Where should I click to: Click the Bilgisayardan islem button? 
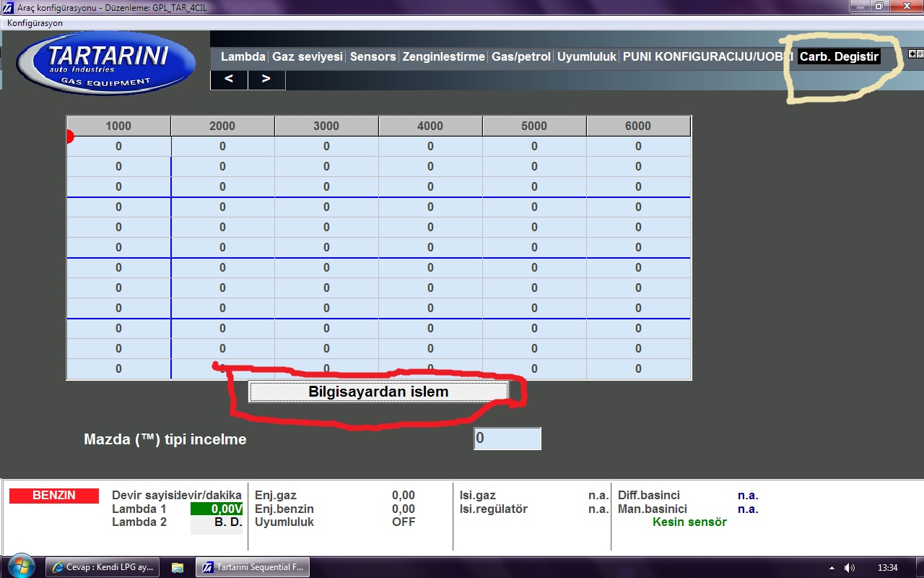[x=378, y=392]
